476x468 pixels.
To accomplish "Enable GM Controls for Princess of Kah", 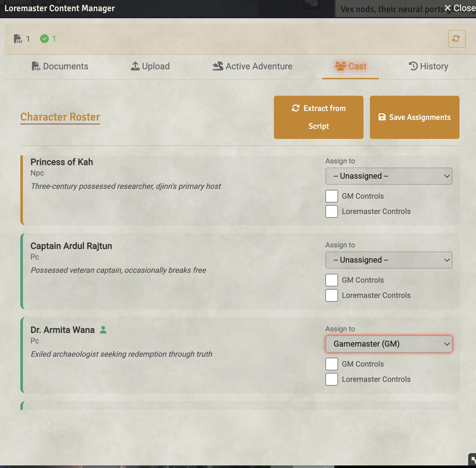I will pyautogui.click(x=331, y=196).
